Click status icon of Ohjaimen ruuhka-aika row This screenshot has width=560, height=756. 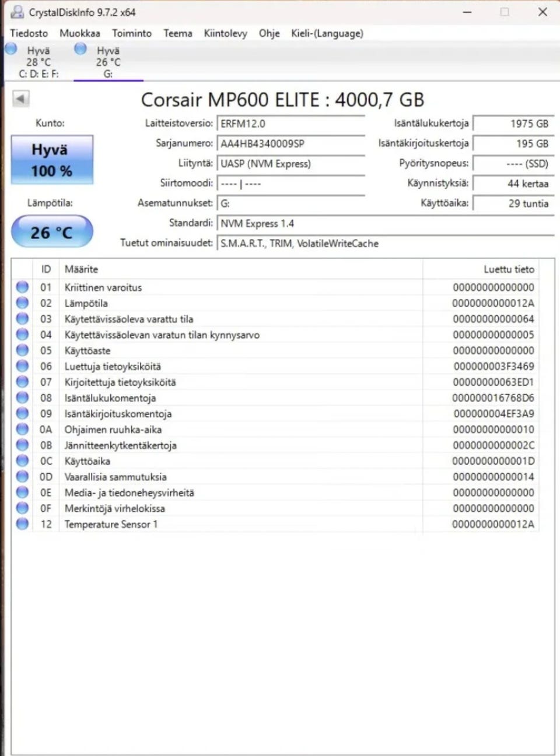click(x=22, y=428)
